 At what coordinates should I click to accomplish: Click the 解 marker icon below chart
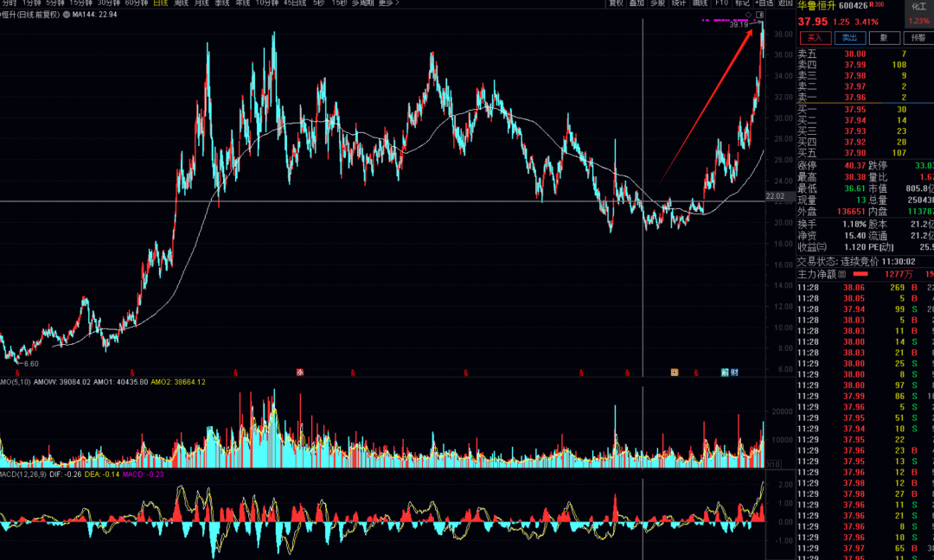point(725,372)
